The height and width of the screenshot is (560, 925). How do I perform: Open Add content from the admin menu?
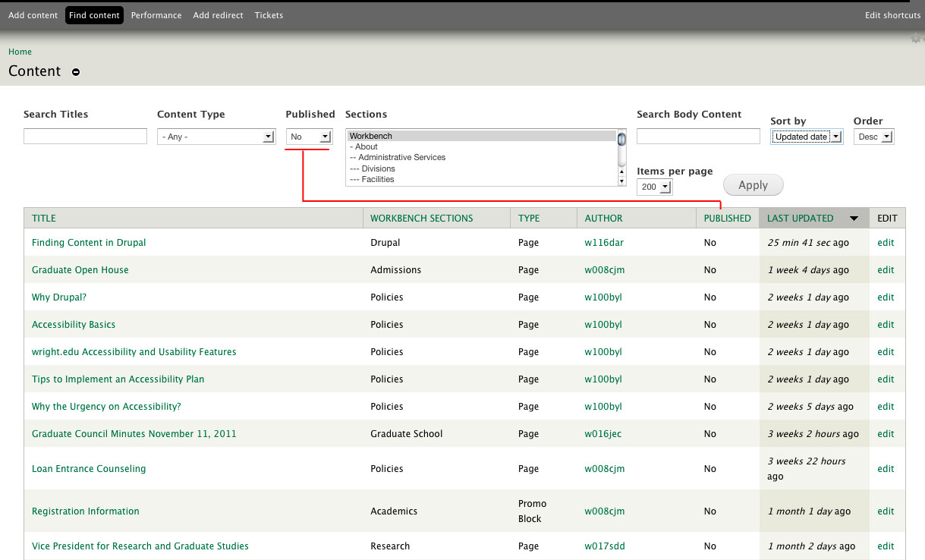(x=33, y=14)
